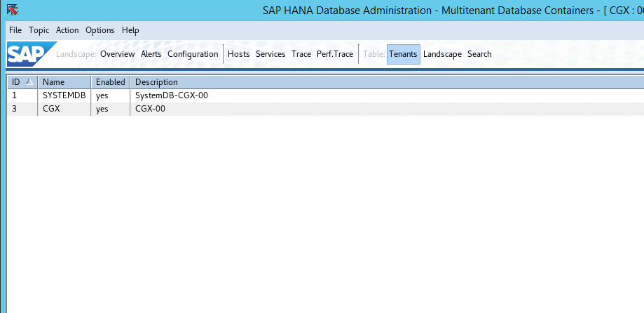
Task: Sort by the Name column header
Action: [x=64, y=82]
